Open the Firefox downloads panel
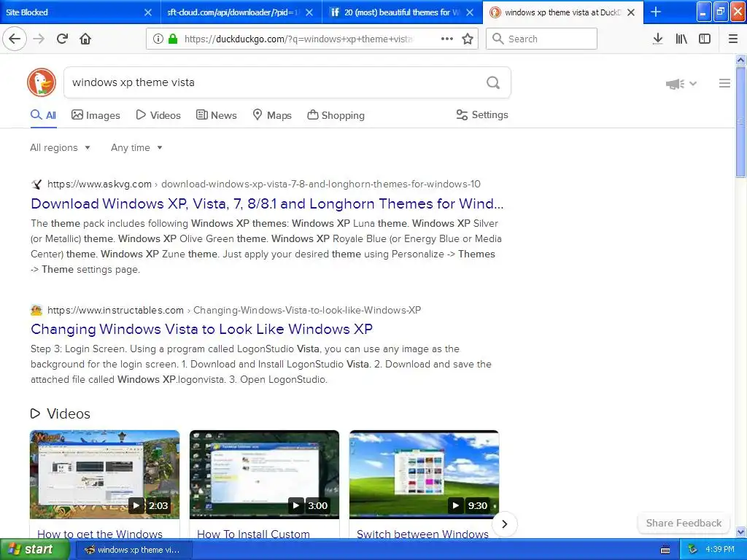This screenshot has height=560, width=747. point(658,39)
